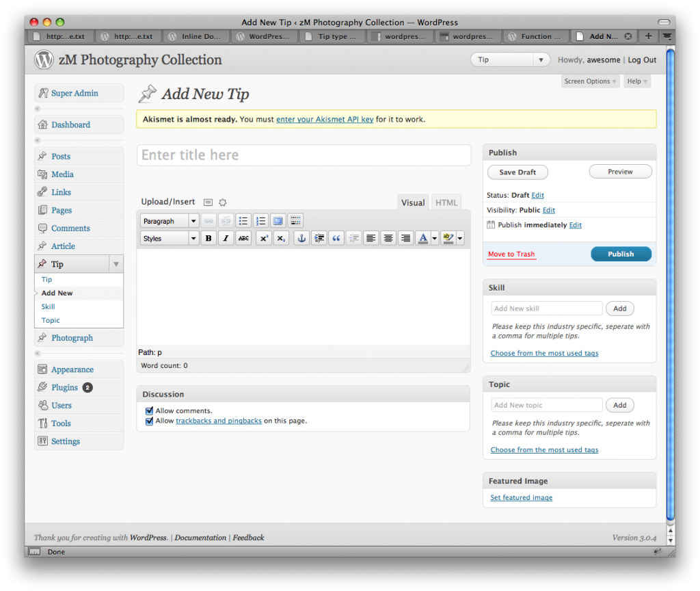Apply bold formatting
This screenshot has height=591, width=700.
[x=208, y=238]
